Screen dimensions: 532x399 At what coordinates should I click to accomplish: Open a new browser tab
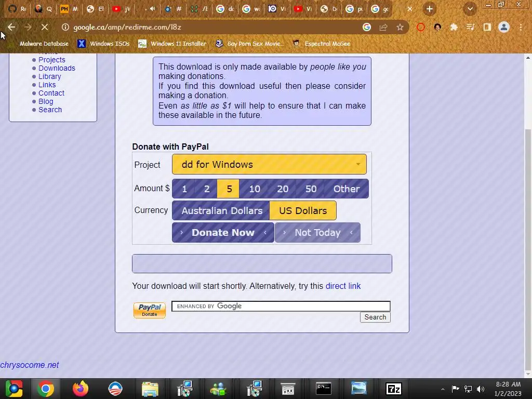[x=430, y=9]
